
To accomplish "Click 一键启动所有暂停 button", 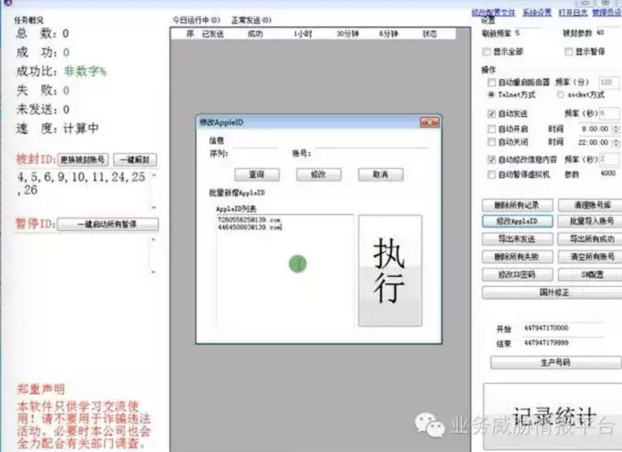I will pos(108,224).
